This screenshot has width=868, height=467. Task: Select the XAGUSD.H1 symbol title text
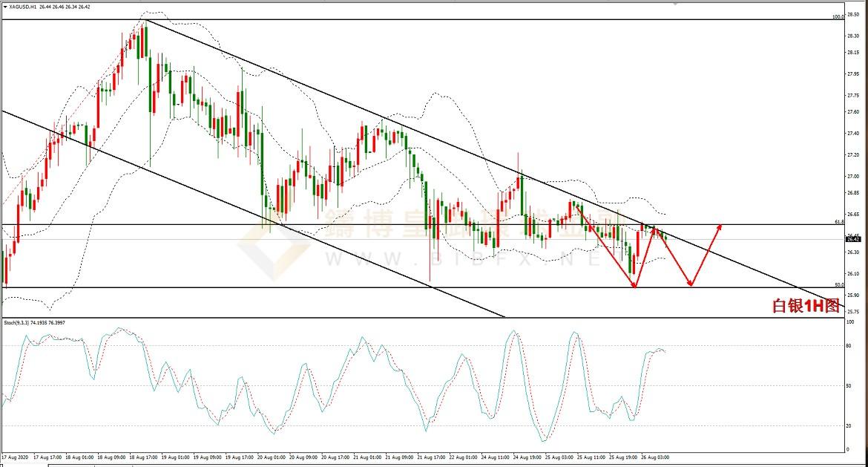26,6
